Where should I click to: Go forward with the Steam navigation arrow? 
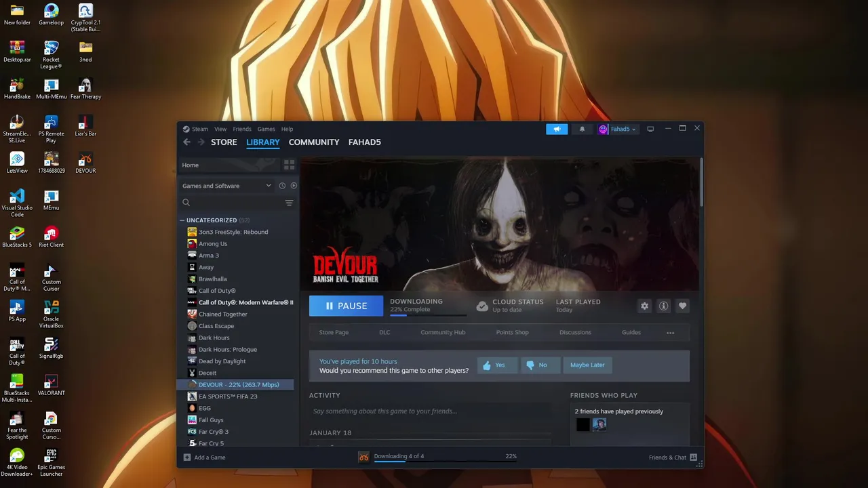[x=201, y=142]
